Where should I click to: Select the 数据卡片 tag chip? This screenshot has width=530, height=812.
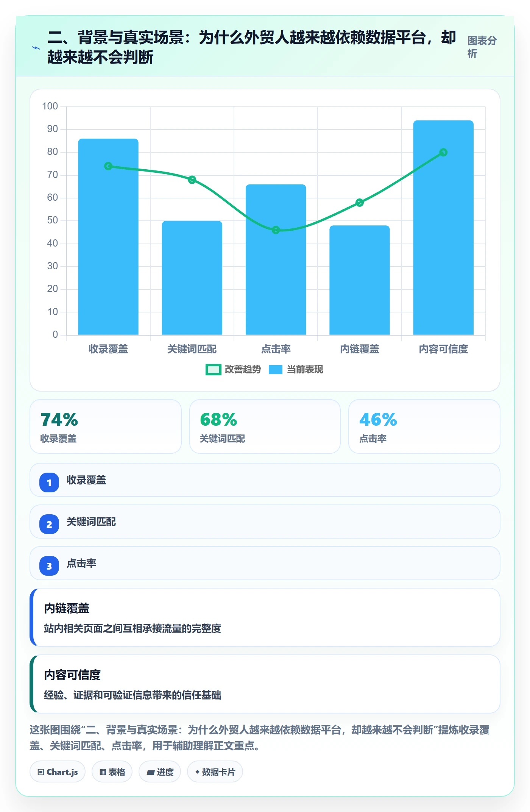[x=215, y=772]
